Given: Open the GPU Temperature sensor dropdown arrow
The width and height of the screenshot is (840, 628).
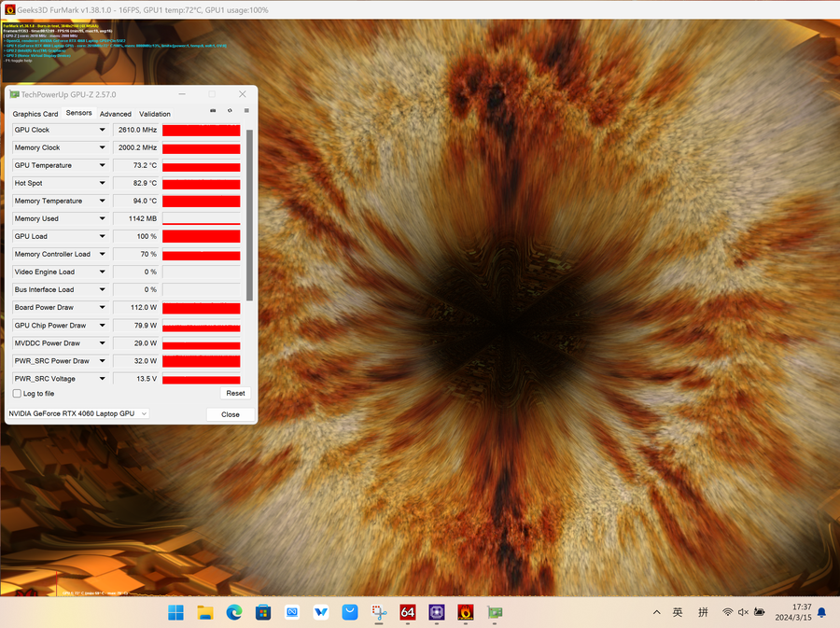Looking at the screenshot, I should (x=103, y=165).
